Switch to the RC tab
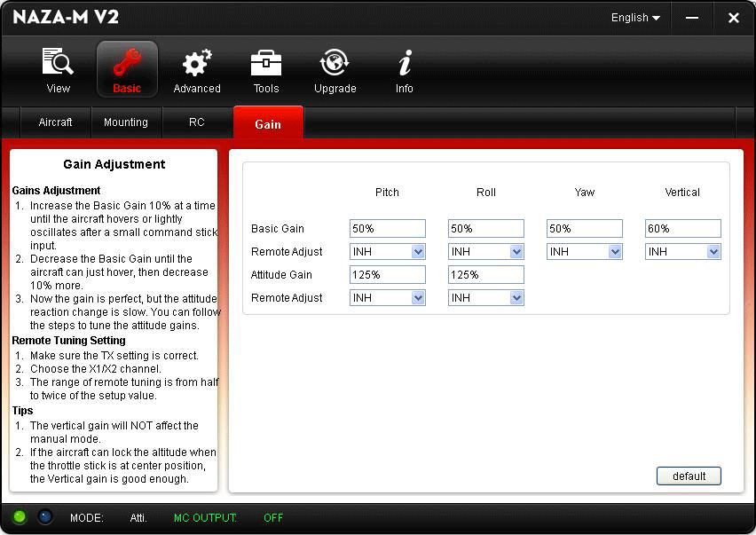The image size is (756, 535). pyautogui.click(x=197, y=122)
